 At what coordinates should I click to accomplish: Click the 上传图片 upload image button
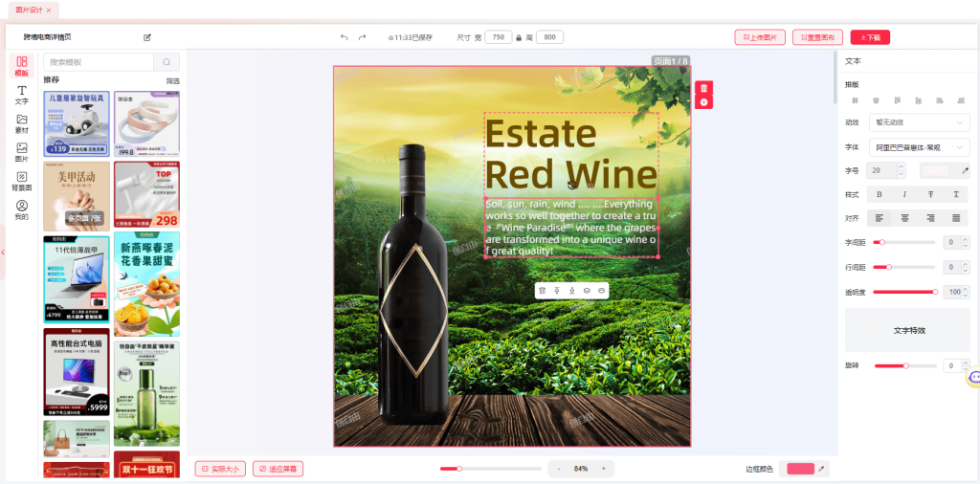pyautogui.click(x=760, y=37)
